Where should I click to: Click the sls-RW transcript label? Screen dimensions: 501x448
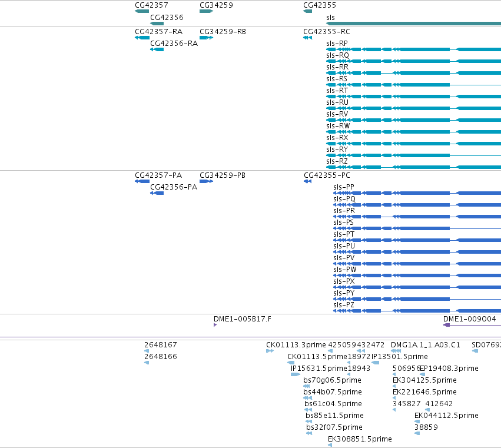[x=338, y=126]
